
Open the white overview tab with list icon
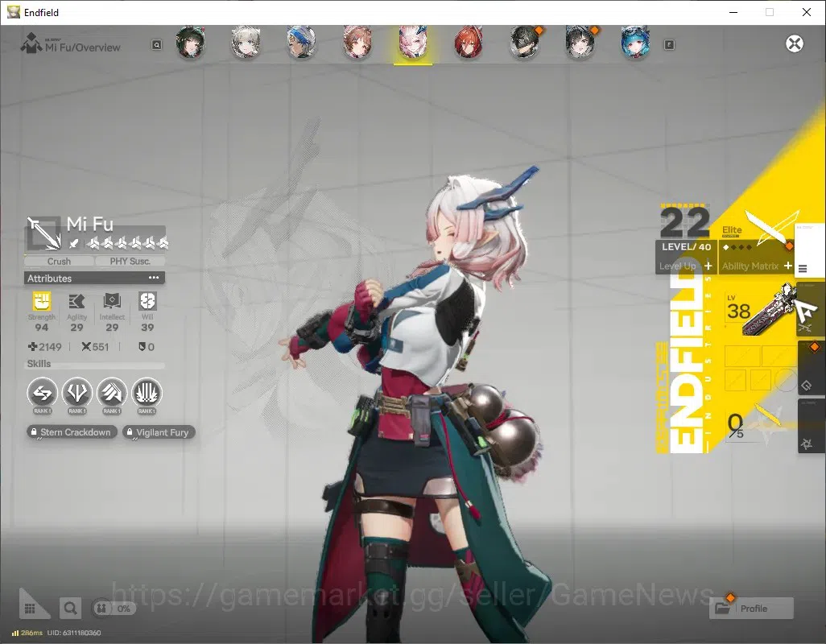pos(809,250)
